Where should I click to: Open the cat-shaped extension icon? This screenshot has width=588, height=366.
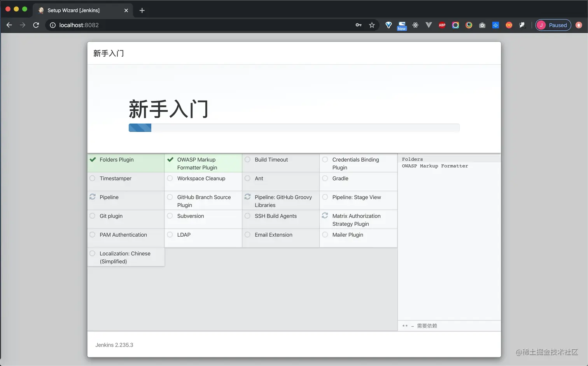(522, 25)
